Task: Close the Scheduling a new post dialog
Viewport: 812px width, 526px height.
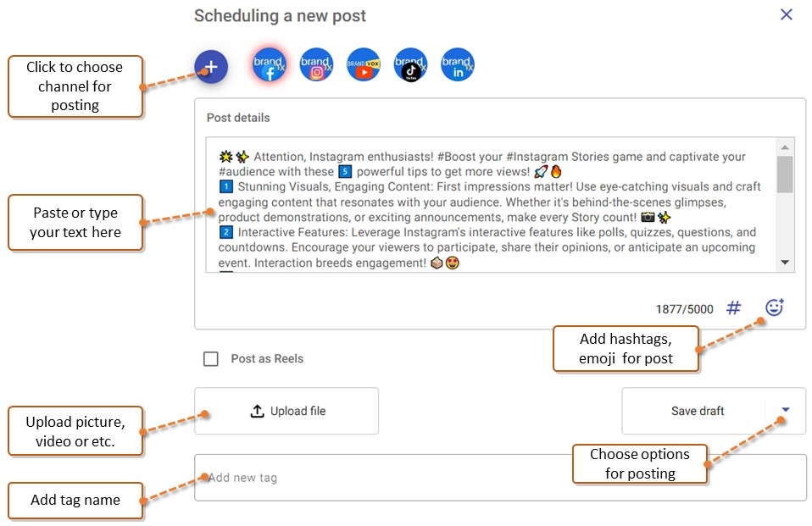Action: coord(786,14)
